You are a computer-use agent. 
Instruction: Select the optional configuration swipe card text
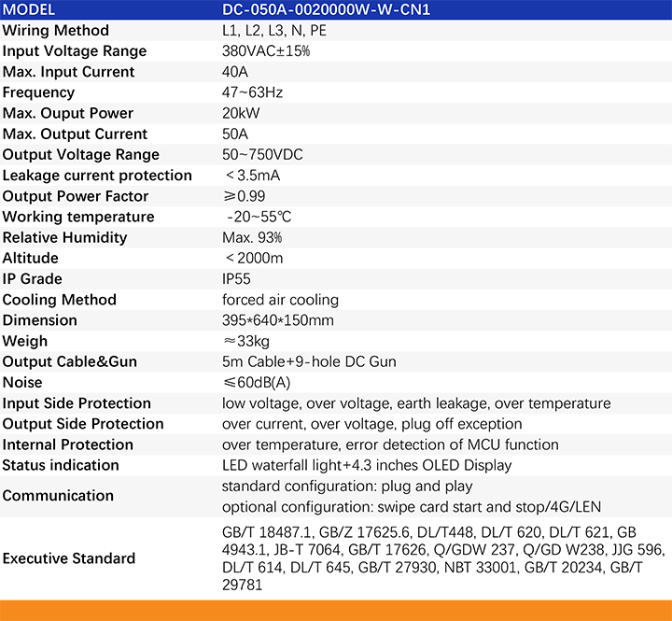point(411,507)
